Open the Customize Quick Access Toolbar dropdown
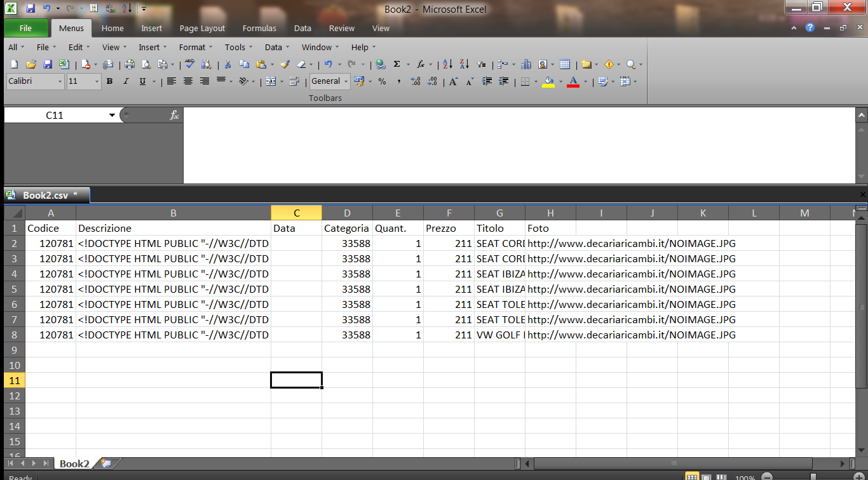This screenshot has width=868, height=480. (144, 9)
